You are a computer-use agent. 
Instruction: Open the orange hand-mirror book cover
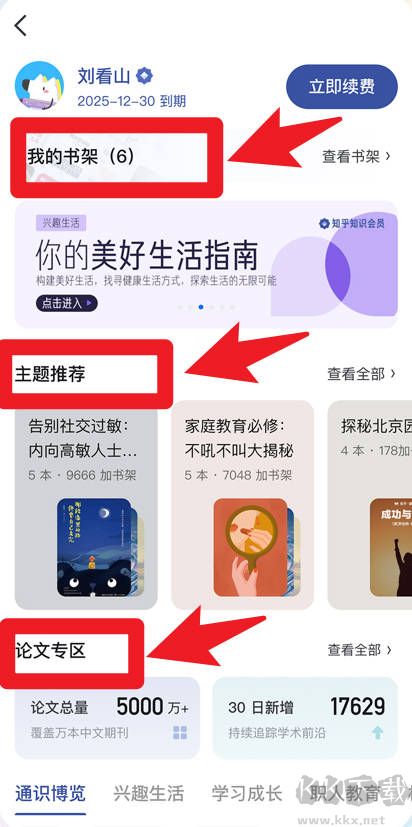click(x=251, y=547)
